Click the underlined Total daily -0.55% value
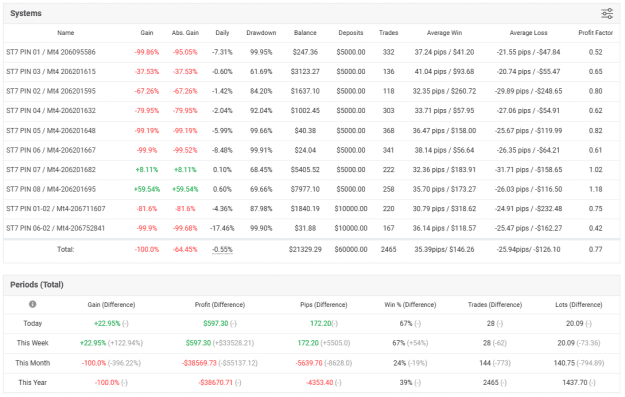 pos(222,250)
